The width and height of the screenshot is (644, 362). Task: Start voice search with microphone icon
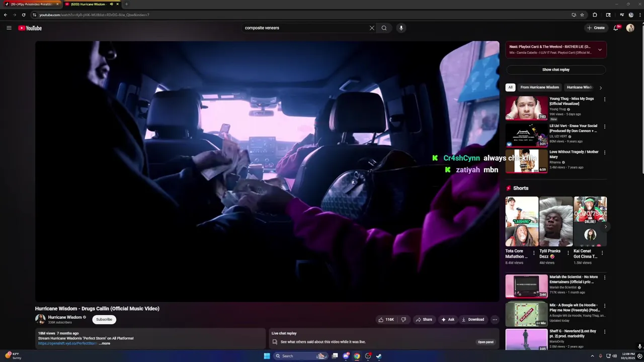pos(401,28)
